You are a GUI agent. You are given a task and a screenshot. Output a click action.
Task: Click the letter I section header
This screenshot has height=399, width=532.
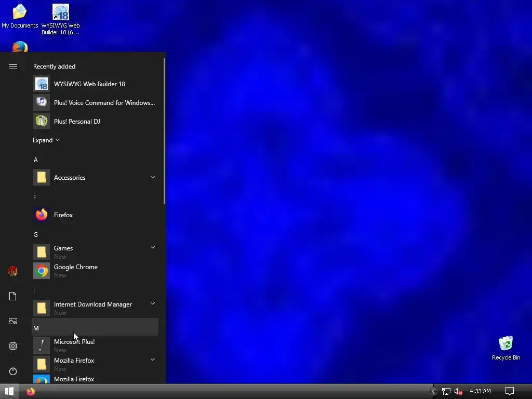(34, 291)
